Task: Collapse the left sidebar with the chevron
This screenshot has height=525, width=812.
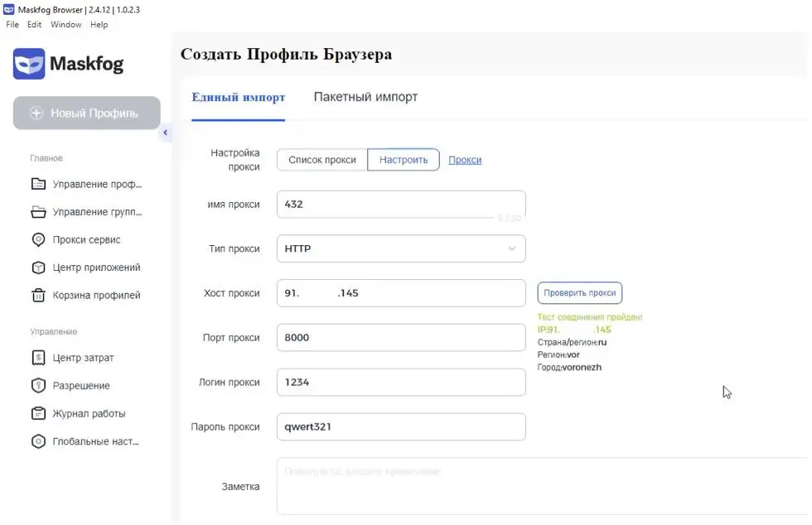Action: 165,132
